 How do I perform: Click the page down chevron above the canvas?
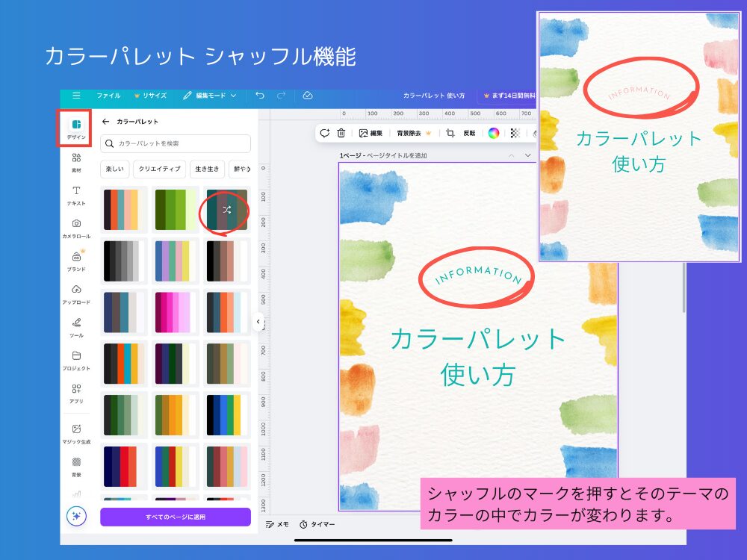coord(528,155)
